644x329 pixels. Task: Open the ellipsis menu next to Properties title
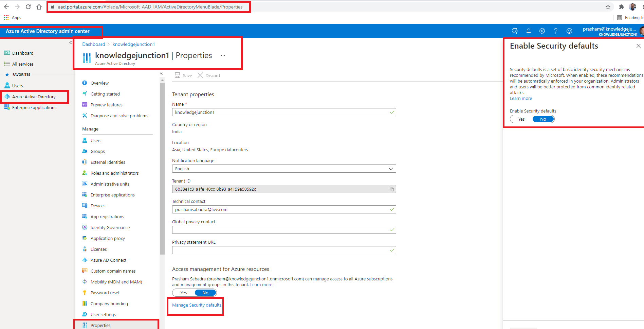[x=223, y=55]
